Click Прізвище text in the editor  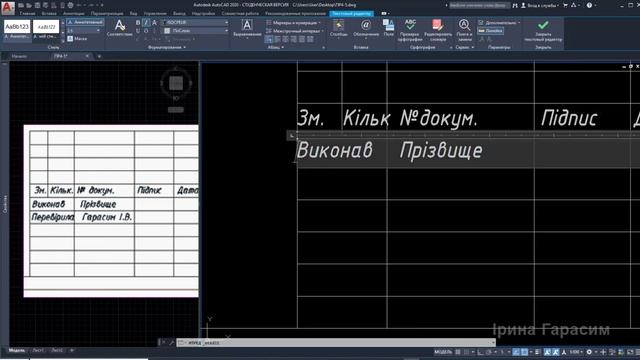point(441,151)
